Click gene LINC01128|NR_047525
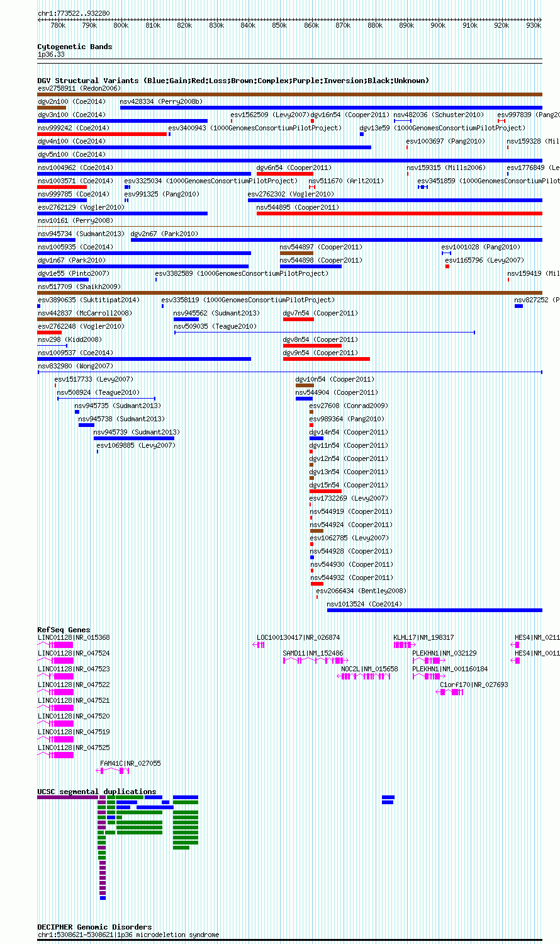 [74, 748]
